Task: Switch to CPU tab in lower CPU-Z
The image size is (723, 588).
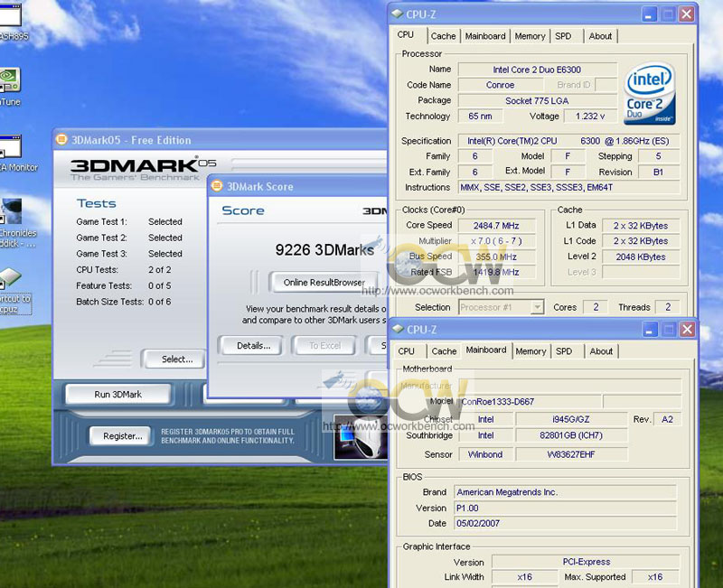Action: [406, 351]
